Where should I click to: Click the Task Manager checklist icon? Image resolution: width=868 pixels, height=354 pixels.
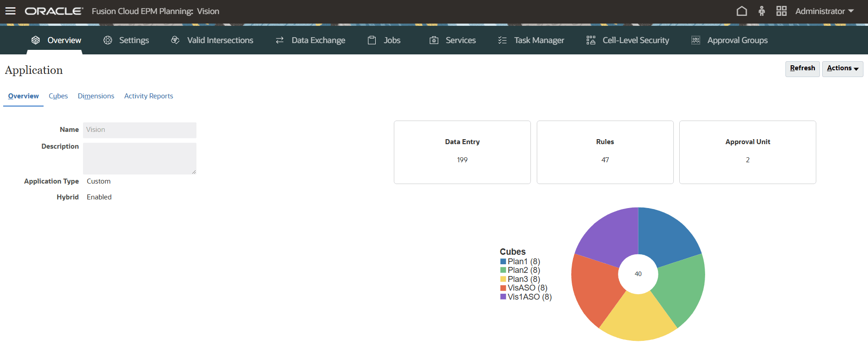(502, 40)
